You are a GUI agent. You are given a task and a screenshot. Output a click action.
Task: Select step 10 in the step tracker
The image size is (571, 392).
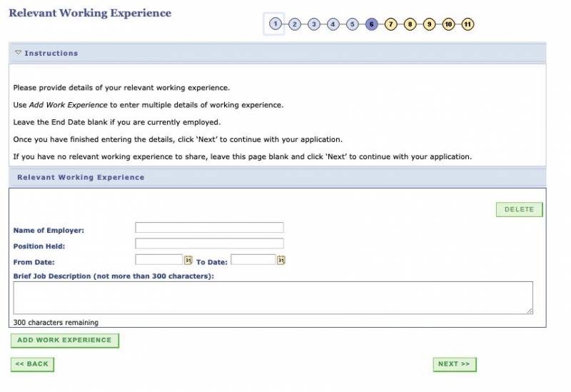click(448, 24)
